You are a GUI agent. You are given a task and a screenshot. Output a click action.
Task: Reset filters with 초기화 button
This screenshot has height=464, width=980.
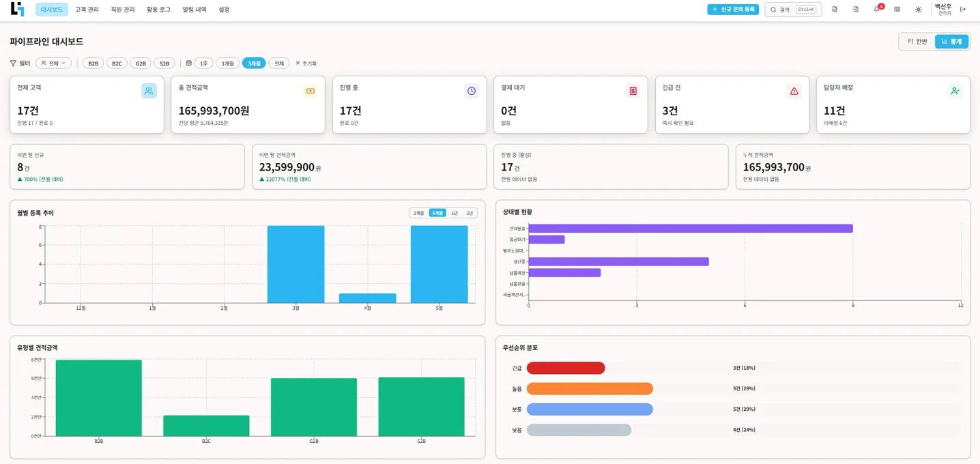click(x=306, y=63)
